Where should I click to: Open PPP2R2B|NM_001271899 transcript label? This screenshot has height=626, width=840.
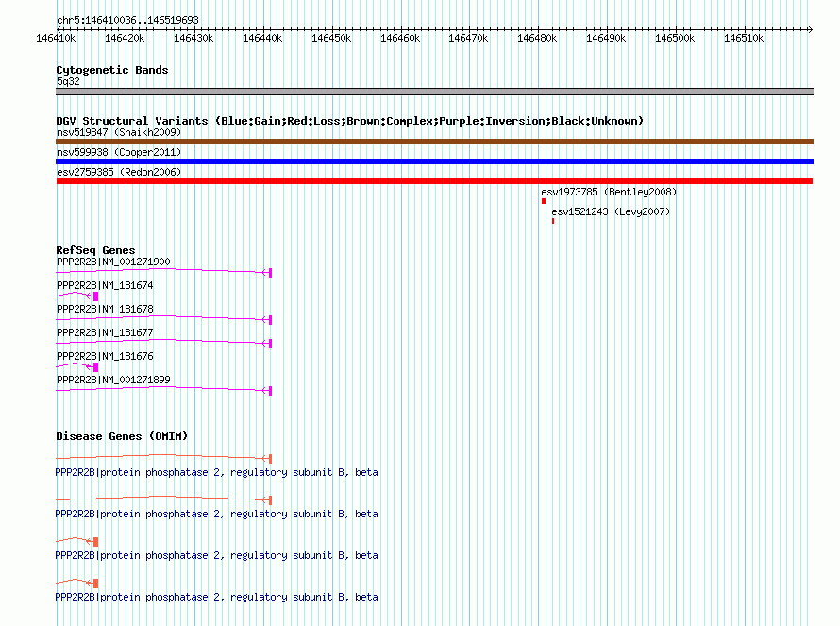pyautogui.click(x=113, y=380)
